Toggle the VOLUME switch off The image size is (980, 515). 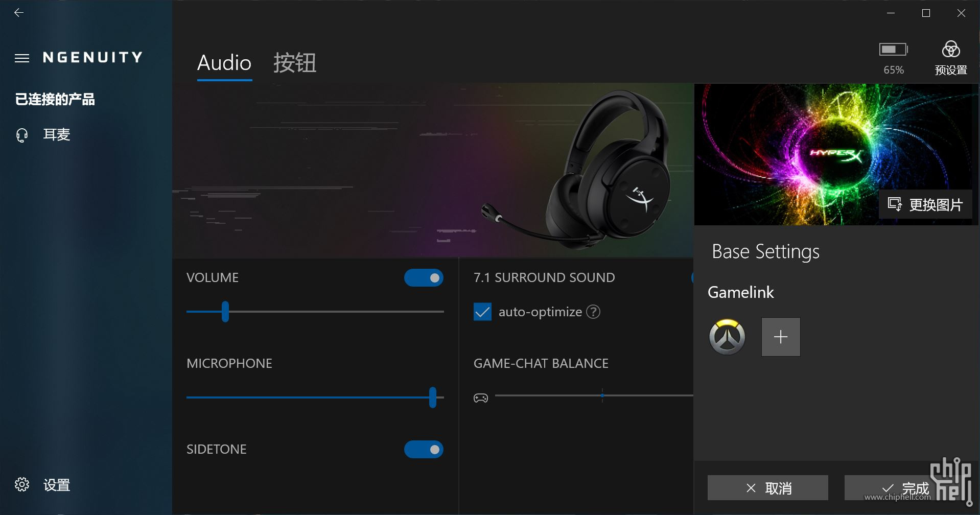pyautogui.click(x=424, y=278)
